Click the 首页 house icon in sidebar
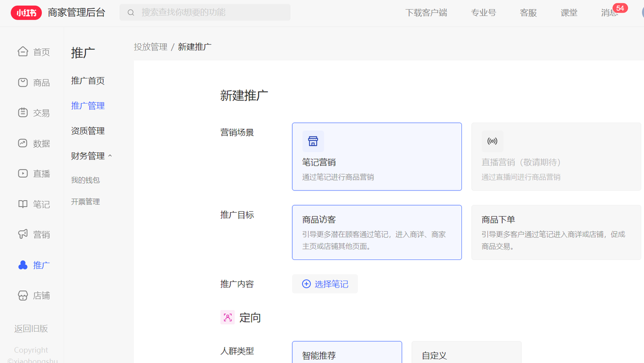Viewport: 644px width, 363px height. click(23, 52)
